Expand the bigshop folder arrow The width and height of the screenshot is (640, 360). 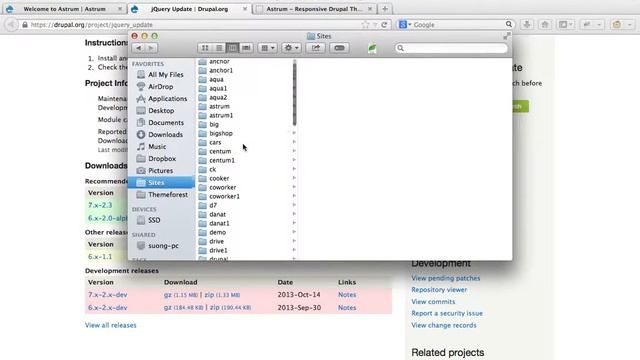coord(294,133)
